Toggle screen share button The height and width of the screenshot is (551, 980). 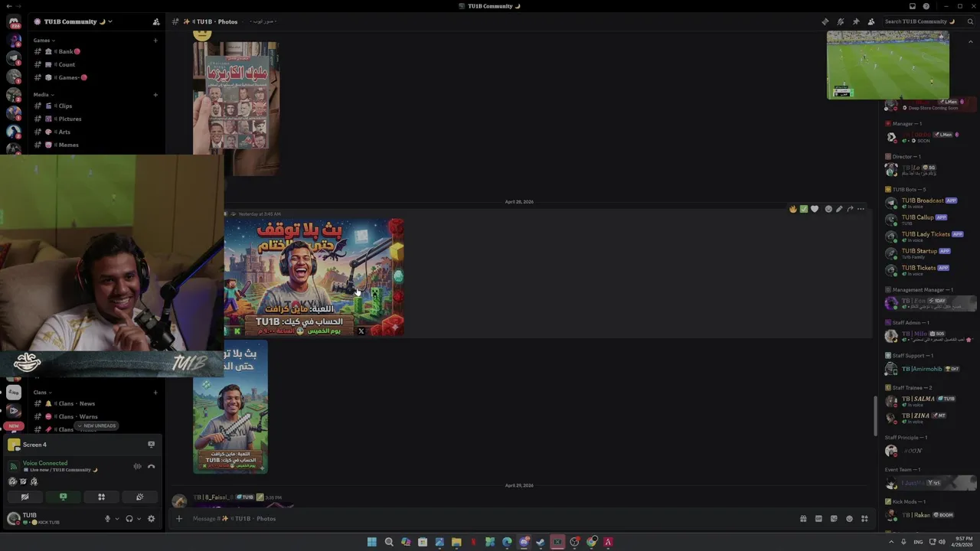pyautogui.click(x=63, y=497)
